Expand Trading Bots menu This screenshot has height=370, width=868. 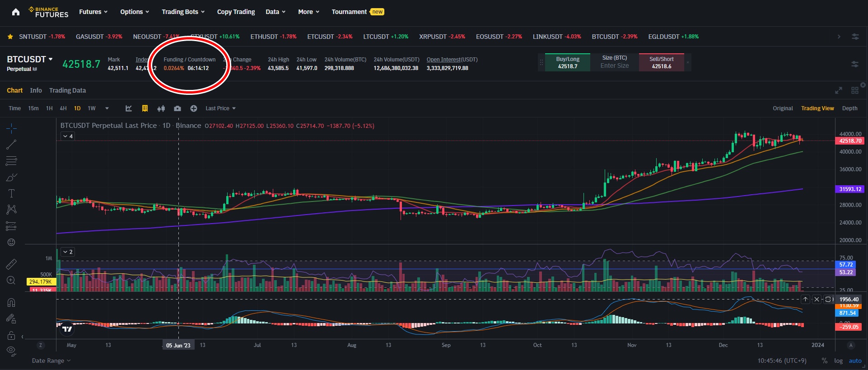pyautogui.click(x=183, y=12)
